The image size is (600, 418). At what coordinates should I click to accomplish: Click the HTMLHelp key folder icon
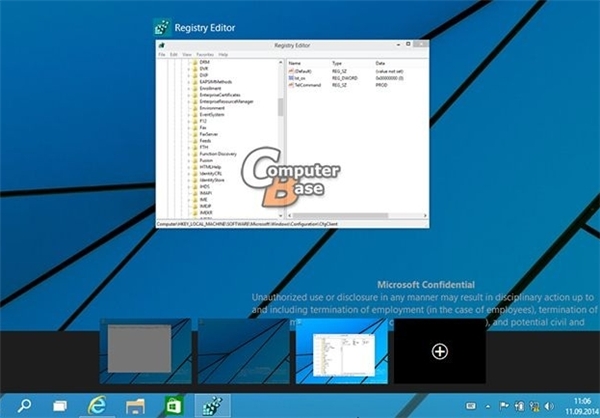tap(195, 167)
